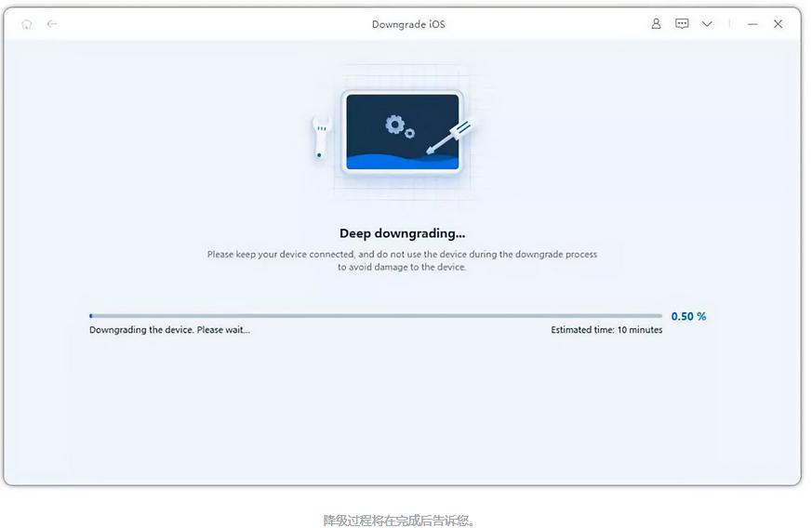Minimize the Downgrade iOS window
812x528 pixels.
(x=752, y=24)
